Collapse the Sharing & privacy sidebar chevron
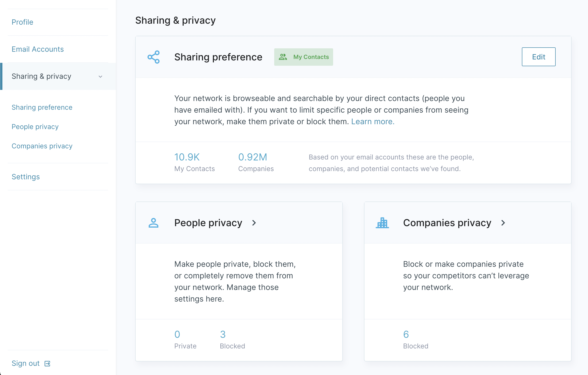The height and width of the screenshot is (375, 588). coord(100,77)
